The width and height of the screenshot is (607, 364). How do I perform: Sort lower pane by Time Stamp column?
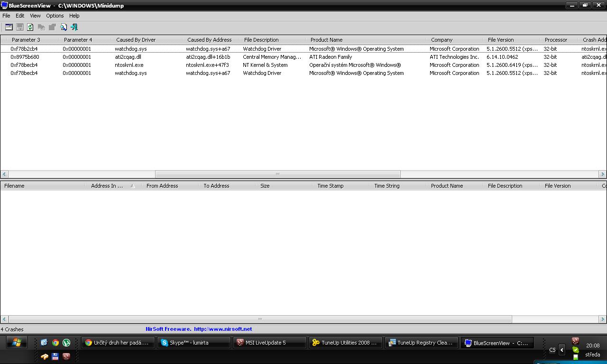tap(342, 186)
